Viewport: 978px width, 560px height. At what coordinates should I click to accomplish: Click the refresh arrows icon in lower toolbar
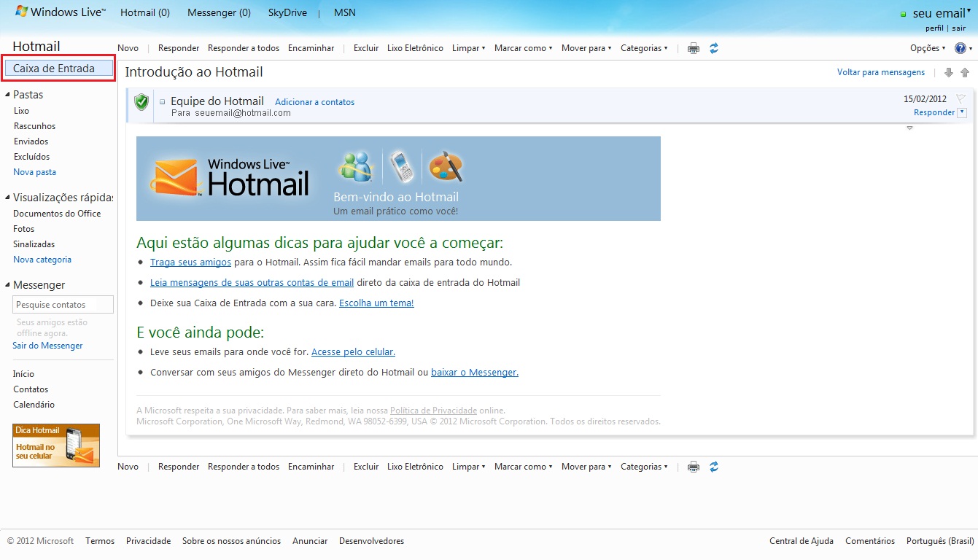(714, 467)
